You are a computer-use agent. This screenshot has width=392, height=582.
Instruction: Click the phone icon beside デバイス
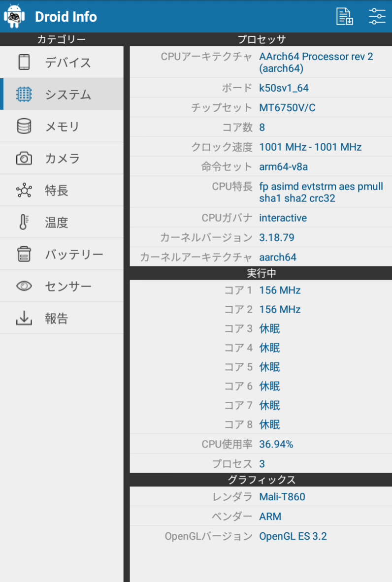click(x=24, y=62)
